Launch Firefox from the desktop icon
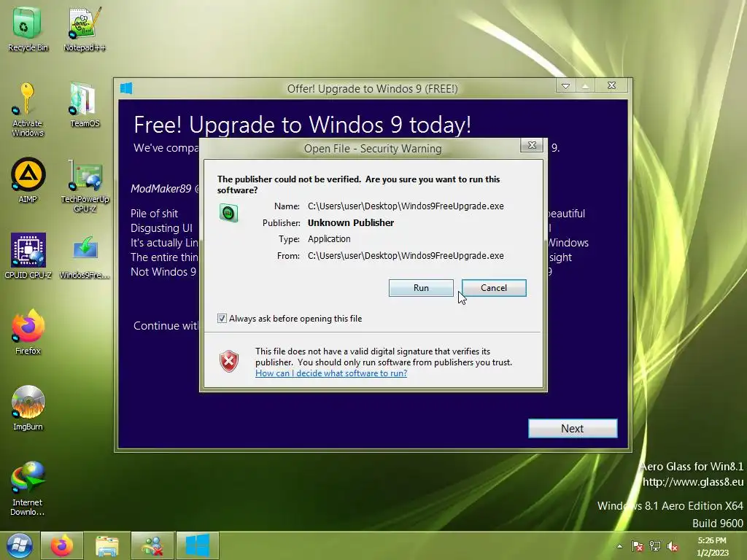 (x=28, y=332)
